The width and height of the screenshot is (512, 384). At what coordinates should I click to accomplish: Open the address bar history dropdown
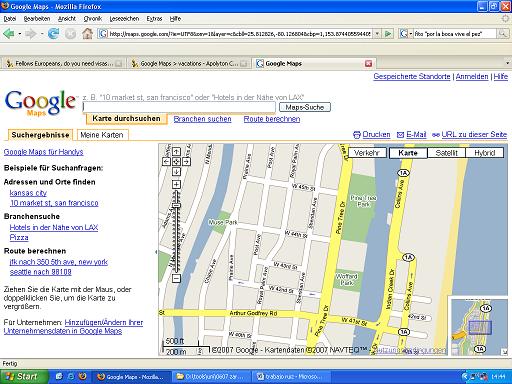coord(377,33)
